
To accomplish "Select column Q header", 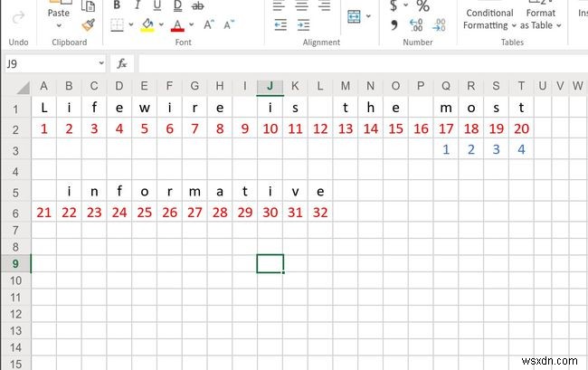I will [x=446, y=86].
